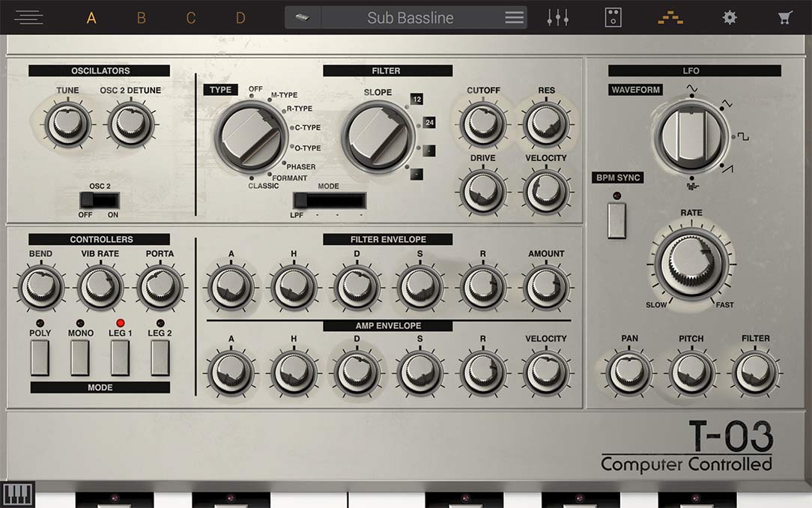The width and height of the screenshot is (812, 508).
Task: Open the effects pedal icon
Action: (x=613, y=18)
